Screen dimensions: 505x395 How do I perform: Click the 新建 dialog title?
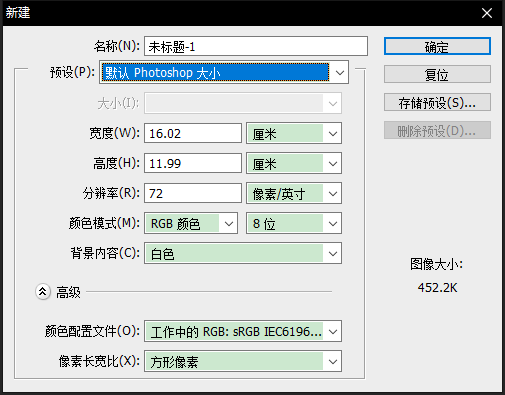[x=18, y=13]
